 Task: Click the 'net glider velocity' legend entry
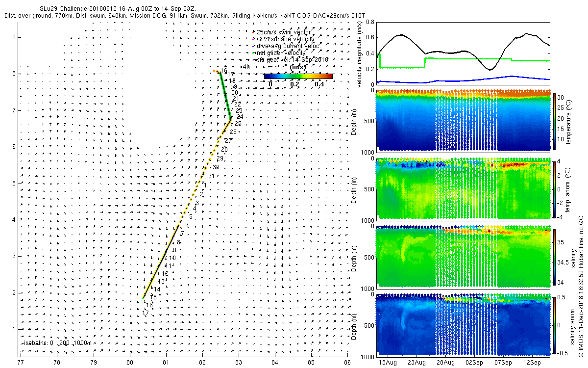click(279, 53)
